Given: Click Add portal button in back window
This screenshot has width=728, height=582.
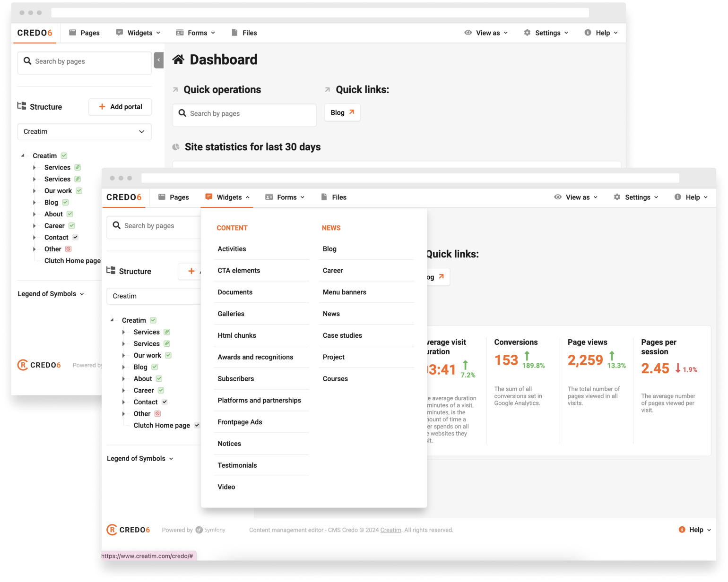Looking at the screenshot, I should pos(120,107).
